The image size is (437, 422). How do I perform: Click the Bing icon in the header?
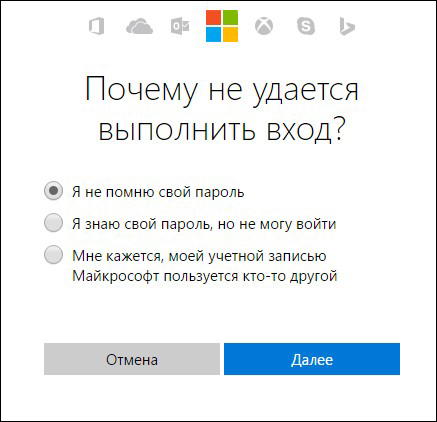pos(347,26)
